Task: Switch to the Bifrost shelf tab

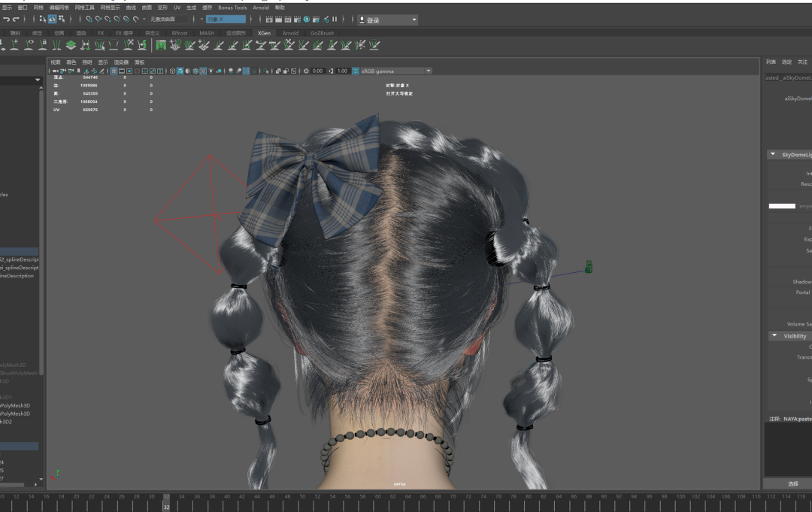Action: tap(180, 32)
